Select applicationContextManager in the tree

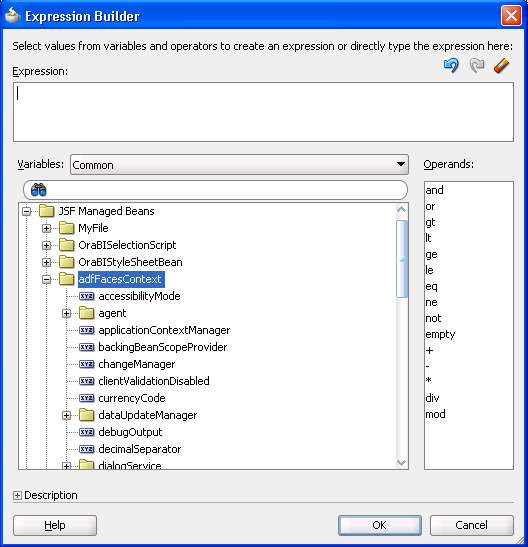[x=164, y=330]
